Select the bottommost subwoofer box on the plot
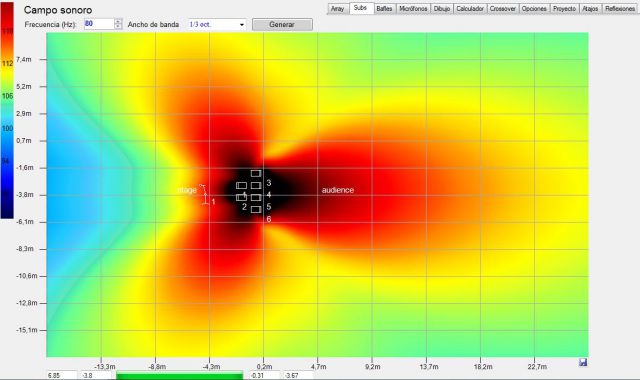640x380 pixels. coord(256,209)
